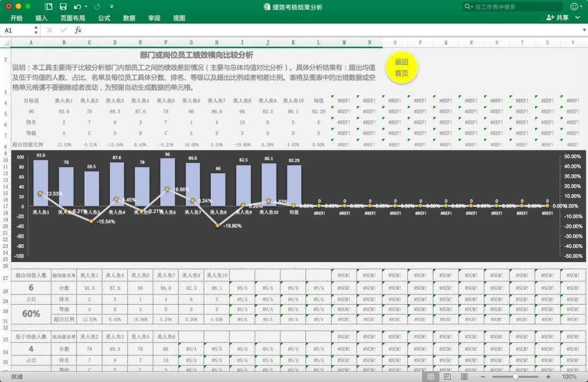Open the 公式 ribbon tab
The height and width of the screenshot is (382, 588).
[x=104, y=18]
